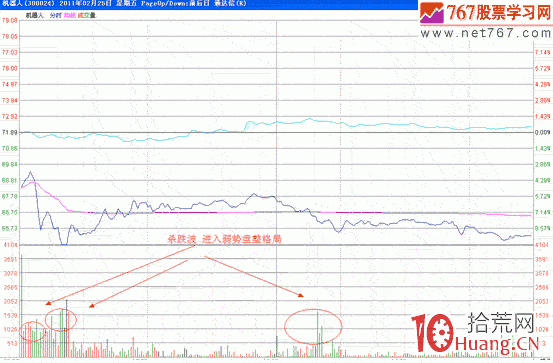
Task: Click the 68.81 price axis value
Action: pos(10,180)
